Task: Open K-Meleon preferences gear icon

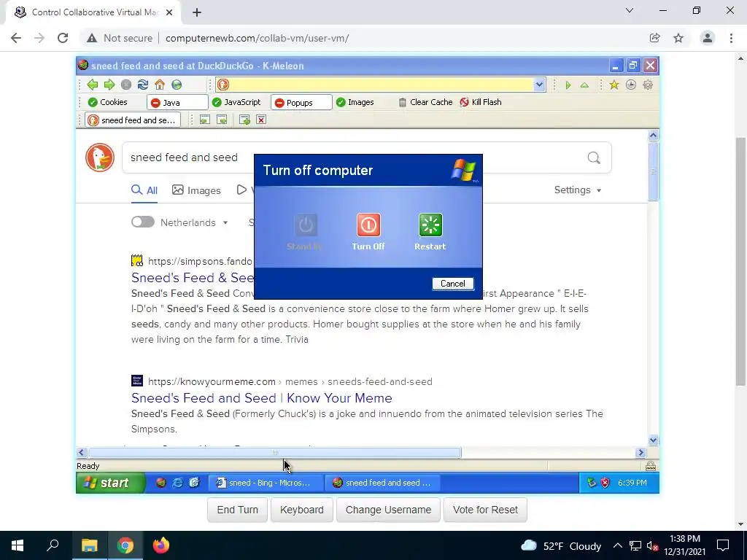Action: [648, 85]
